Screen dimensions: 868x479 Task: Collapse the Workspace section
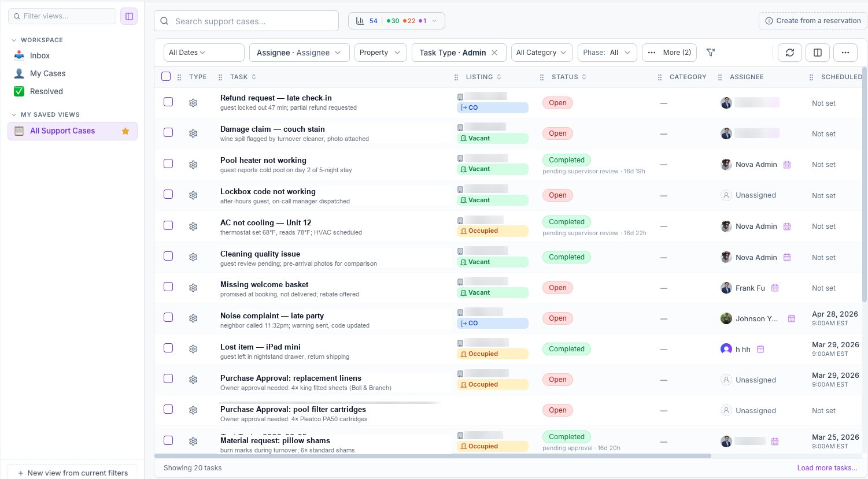click(14, 40)
